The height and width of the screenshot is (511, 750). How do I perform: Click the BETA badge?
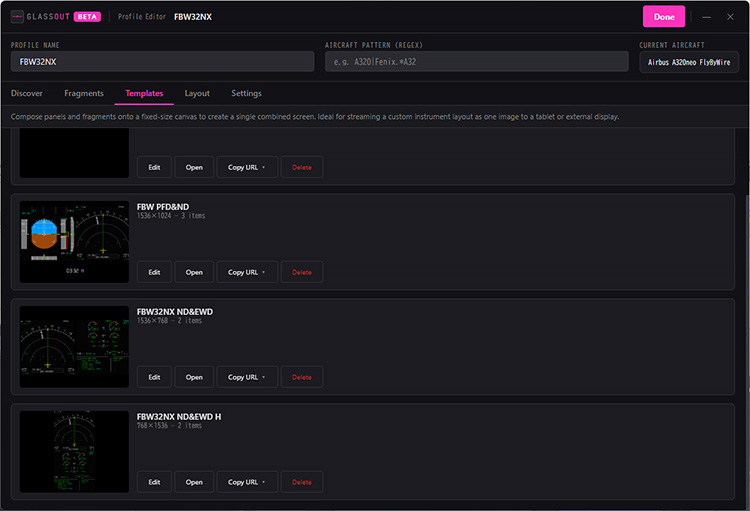87,17
